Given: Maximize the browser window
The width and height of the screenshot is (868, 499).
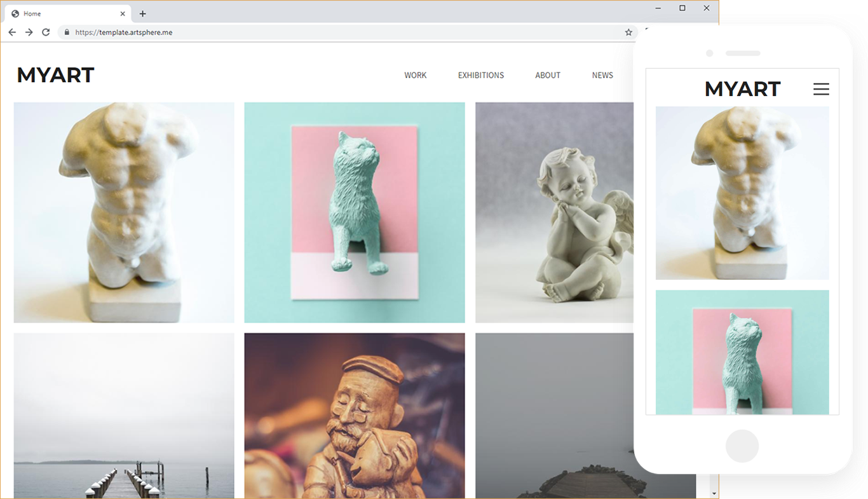Looking at the screenshot, I should click(x=682, y=8).
